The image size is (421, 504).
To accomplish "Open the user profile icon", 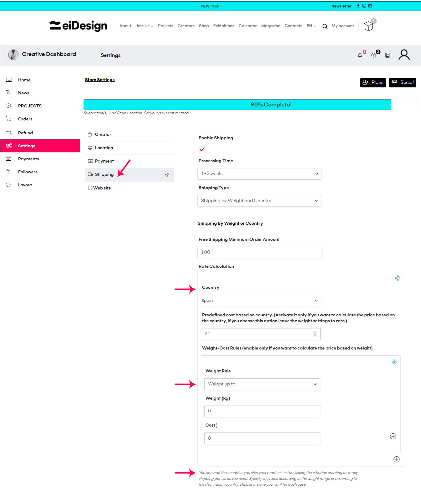I will [x=404, y=55].
